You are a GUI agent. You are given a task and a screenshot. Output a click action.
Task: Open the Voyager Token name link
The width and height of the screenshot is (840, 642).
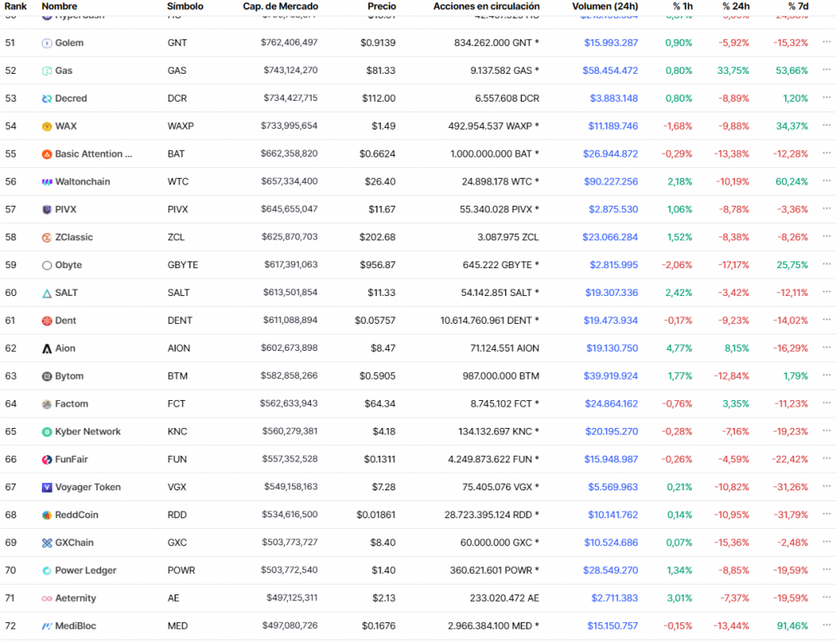(x=88, y=487)
